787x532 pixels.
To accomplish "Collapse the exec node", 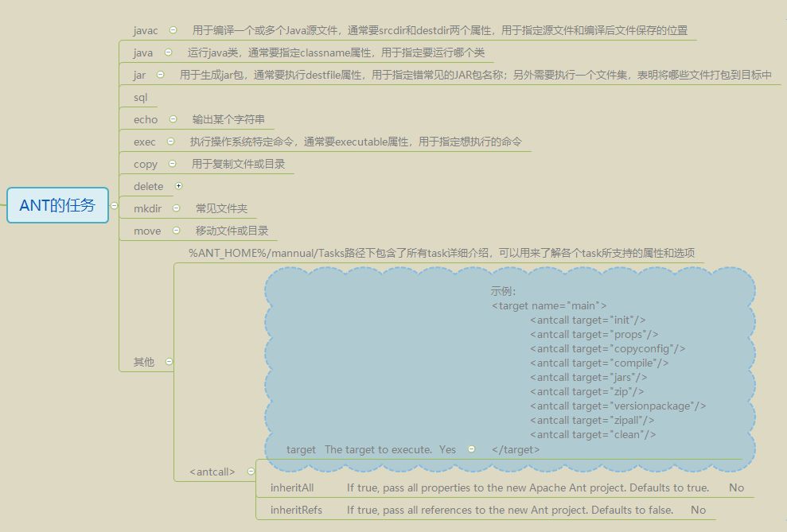I will [x=170, y=142].
